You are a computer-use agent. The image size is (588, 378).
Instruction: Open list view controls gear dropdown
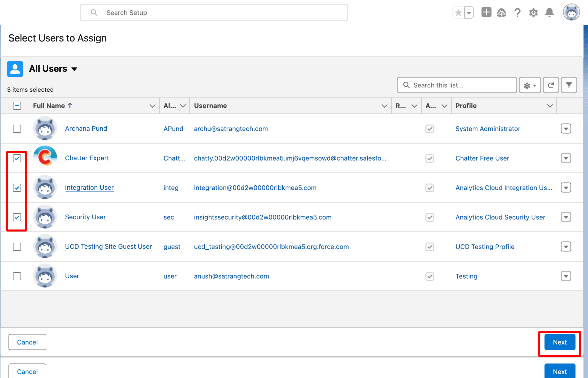pyautogui.click(x=530, y=85)
